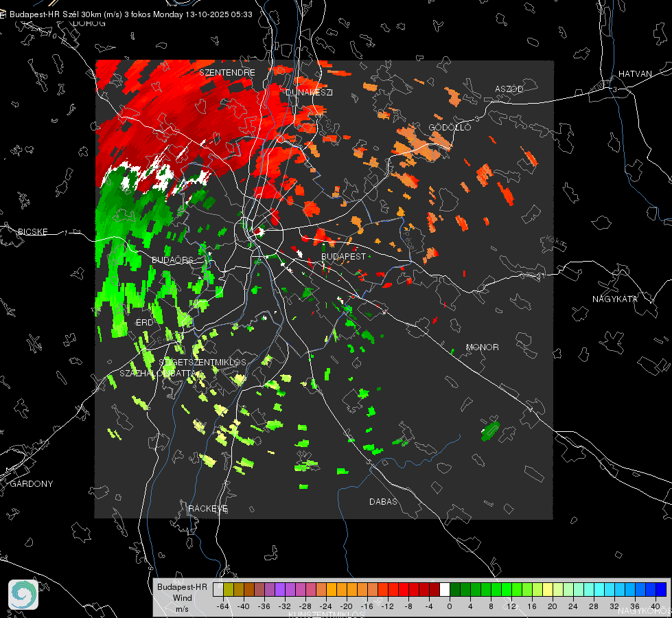Click the 'GARDONY' map label
The height and width of the screenshot is (618, 672).
tap(32, 484)
